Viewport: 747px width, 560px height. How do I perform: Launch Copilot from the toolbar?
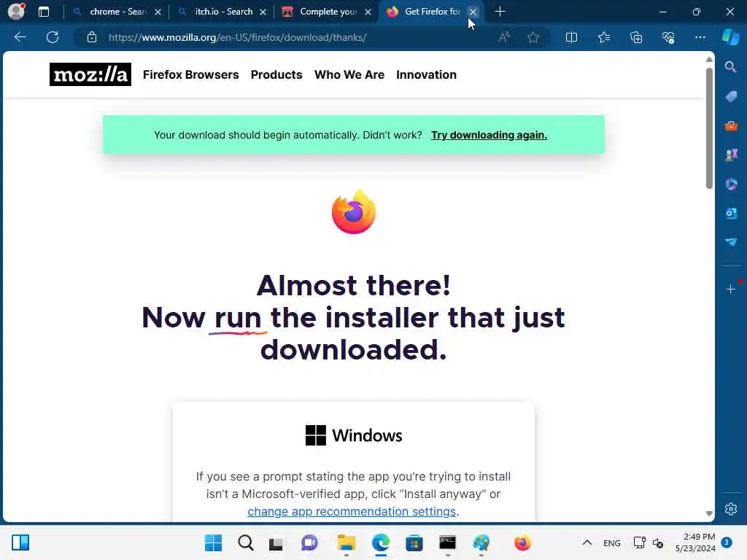click(x=731, y=37)
